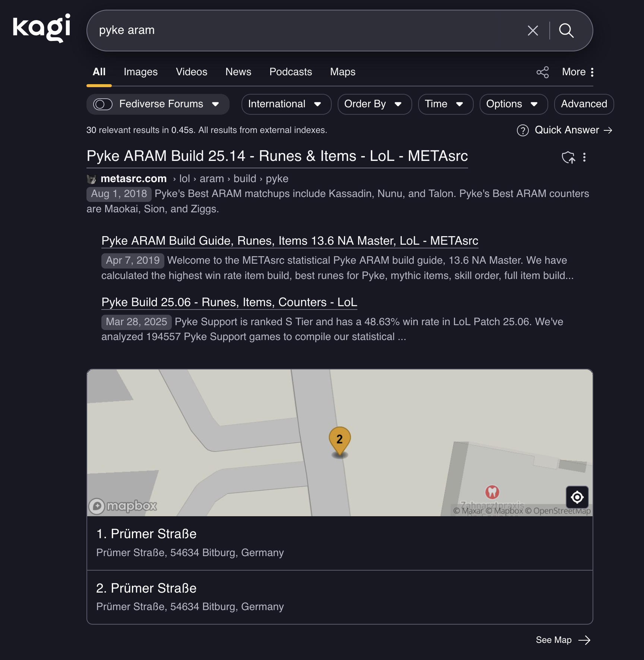Open the International dropdown
Screen dimensions: 644x660
(x=285, y=104)
